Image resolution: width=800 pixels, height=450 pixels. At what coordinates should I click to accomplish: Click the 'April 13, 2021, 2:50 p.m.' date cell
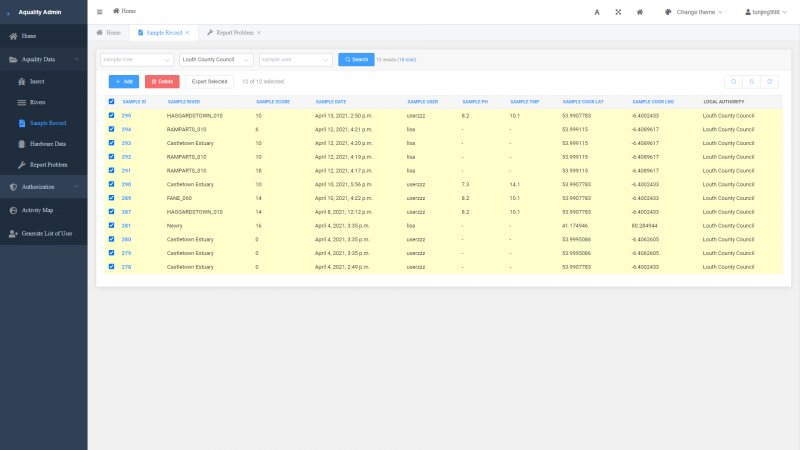coord(343,116)
